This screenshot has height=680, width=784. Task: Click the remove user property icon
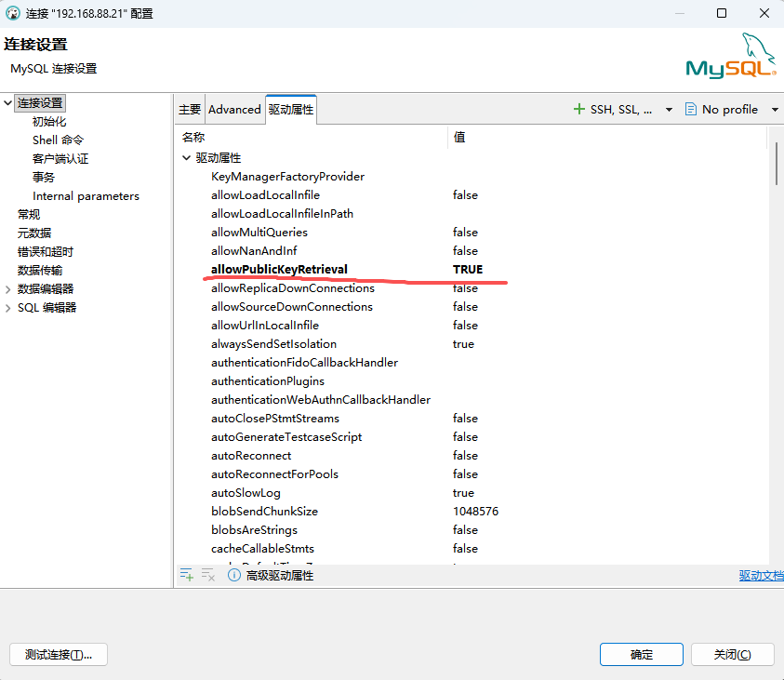[208, 576]
